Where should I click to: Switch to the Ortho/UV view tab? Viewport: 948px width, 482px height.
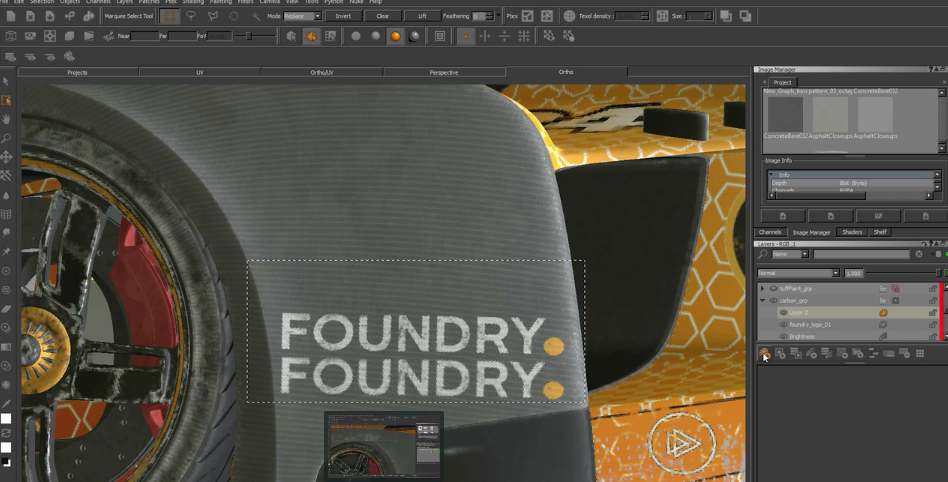[322, 73]
